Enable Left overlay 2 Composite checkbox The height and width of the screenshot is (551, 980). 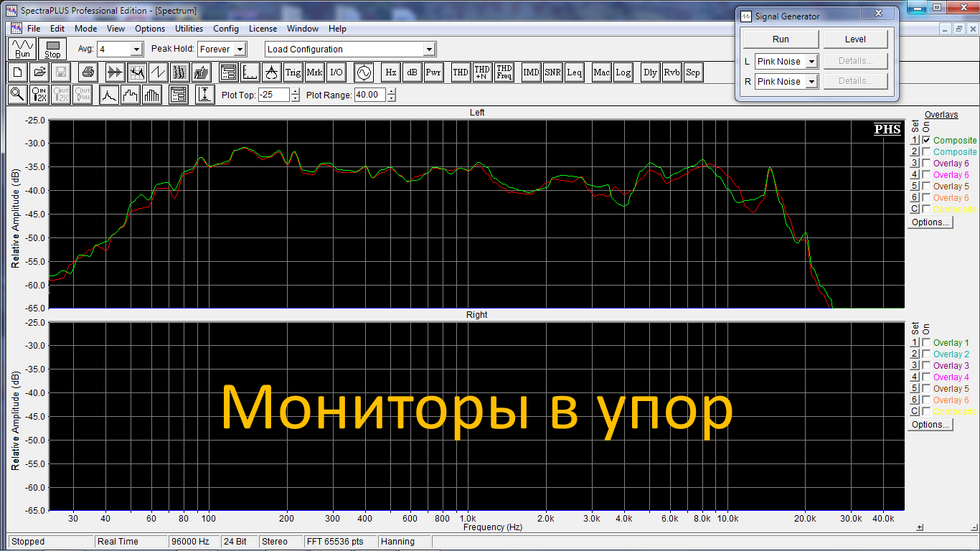pos(926,152)
